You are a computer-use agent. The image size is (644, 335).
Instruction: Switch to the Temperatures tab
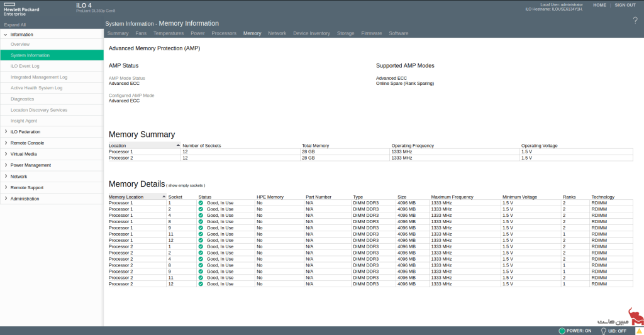click(169, 33)
